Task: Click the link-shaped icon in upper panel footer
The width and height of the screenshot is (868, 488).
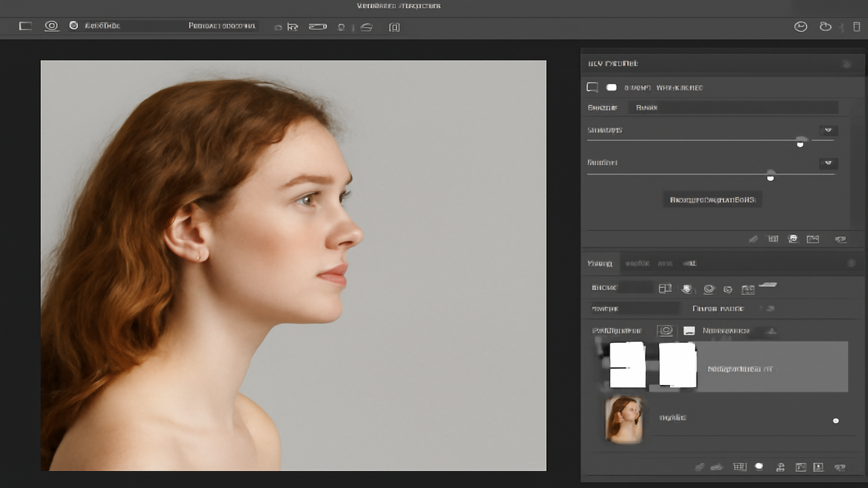Action: click(x=841, y=239)
